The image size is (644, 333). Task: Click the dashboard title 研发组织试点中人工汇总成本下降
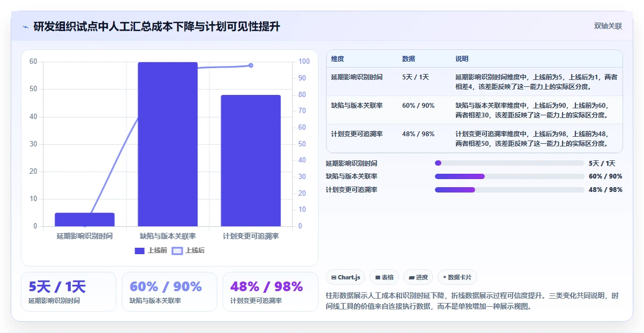tap(157, 27)
